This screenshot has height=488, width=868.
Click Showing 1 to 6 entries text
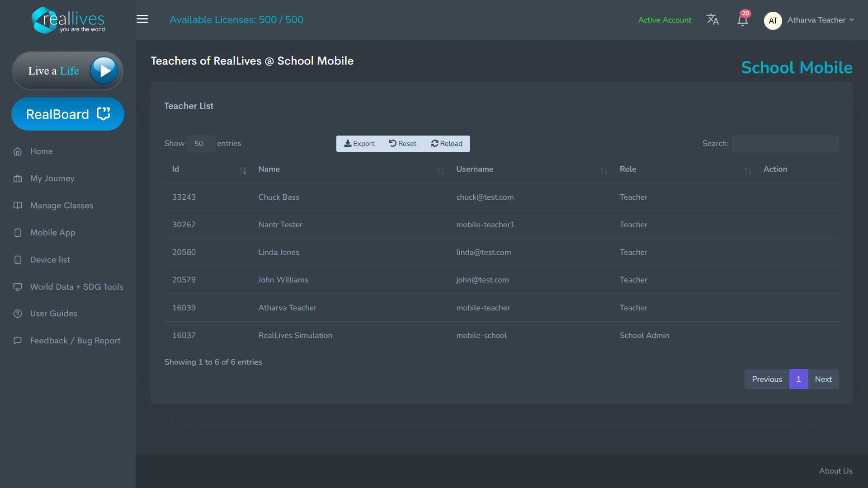pos(213,362)
